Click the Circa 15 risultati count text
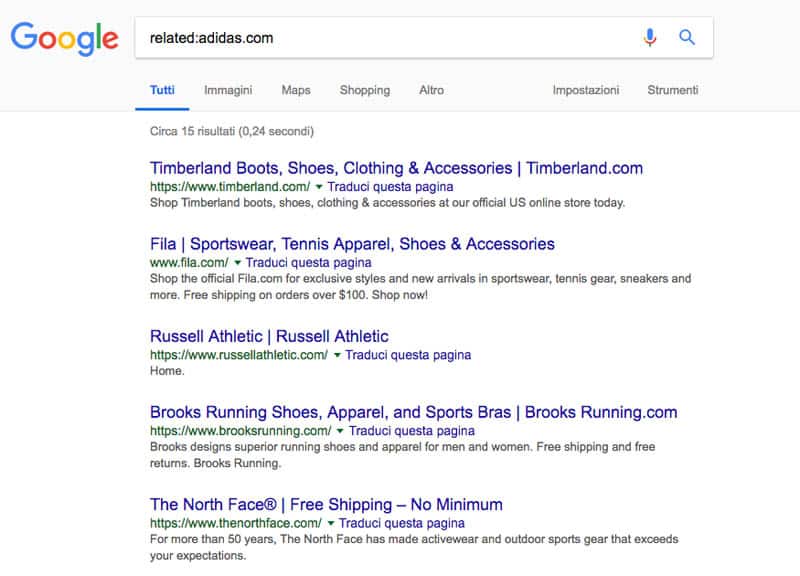The image size is (800, 576). (x=232, y=132)
